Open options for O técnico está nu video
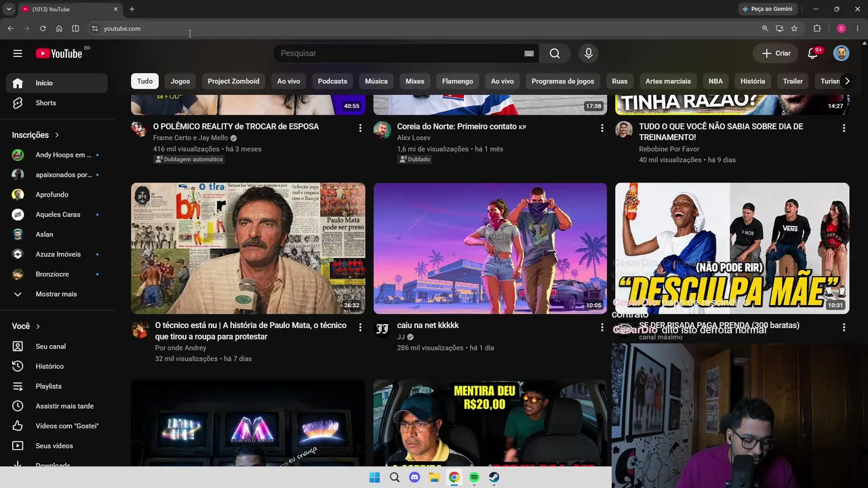This screenshot has height=488, width=868. coord(360,327)
